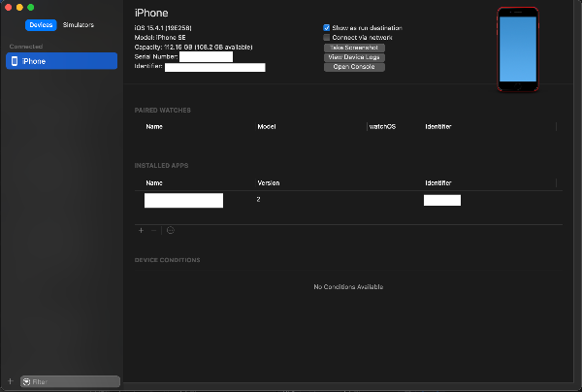Click the Take Screenshot button

point(354,48)
